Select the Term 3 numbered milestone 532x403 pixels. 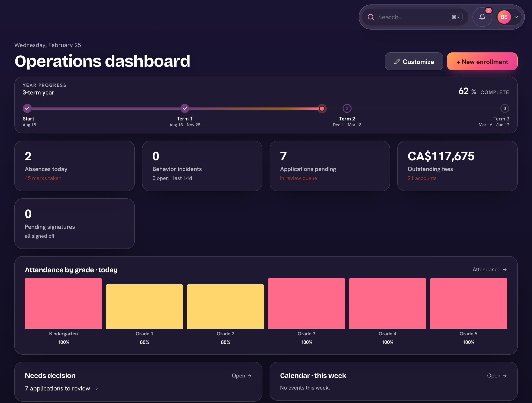pyautogui.click(x=505, y=108)
